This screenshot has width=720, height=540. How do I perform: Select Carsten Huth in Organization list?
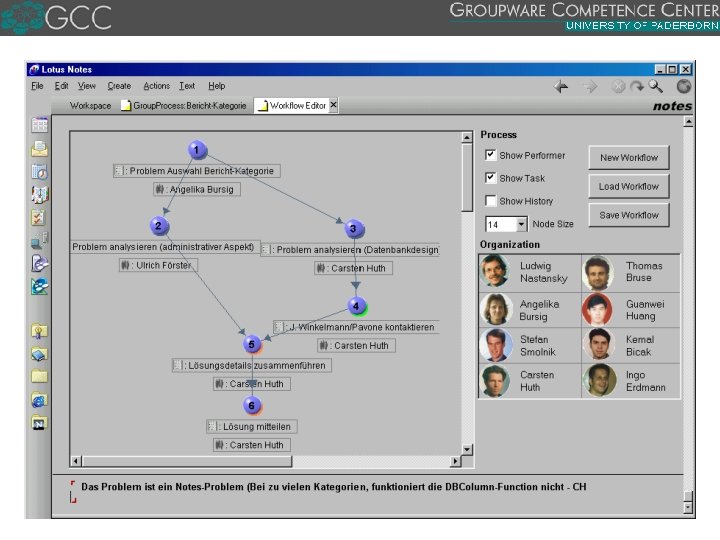point(529,381)
